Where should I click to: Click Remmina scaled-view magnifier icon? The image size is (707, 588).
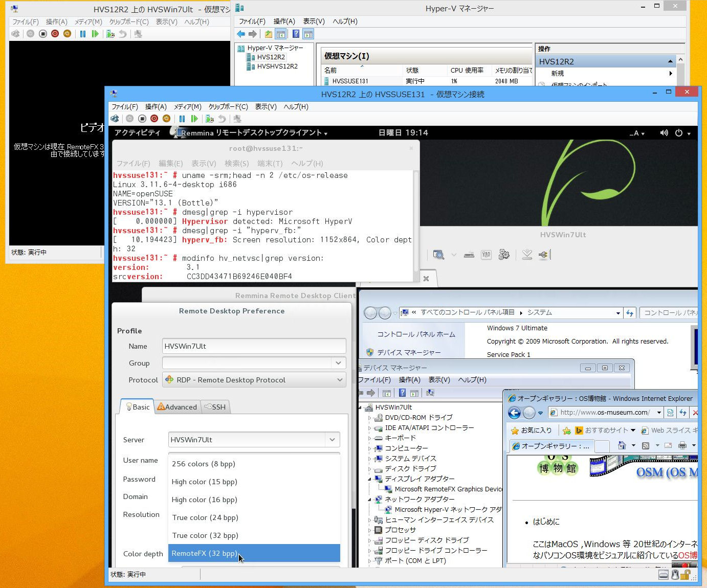pos(438,255)
